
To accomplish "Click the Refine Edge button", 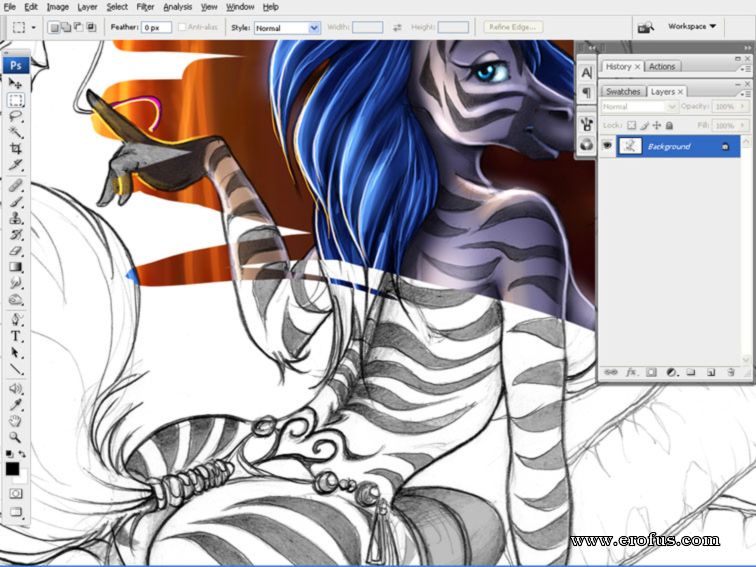I will point(513,27).
